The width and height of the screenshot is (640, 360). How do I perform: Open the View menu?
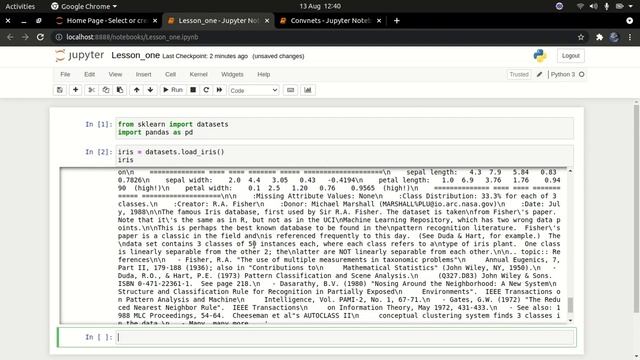115,74
